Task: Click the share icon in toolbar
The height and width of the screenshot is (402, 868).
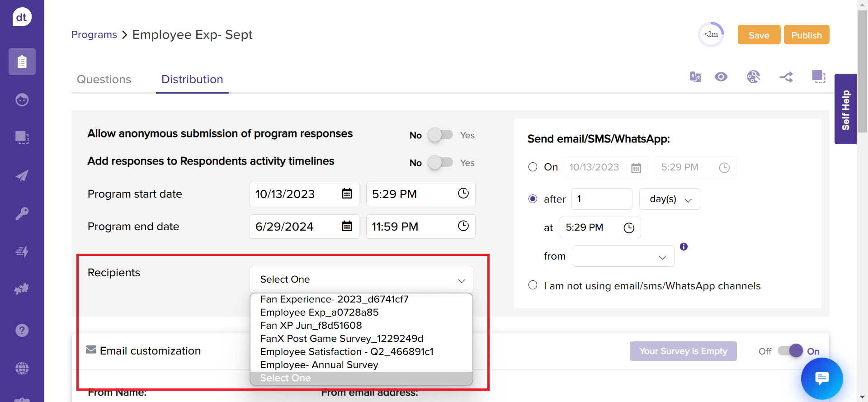Action: point(786,77)
